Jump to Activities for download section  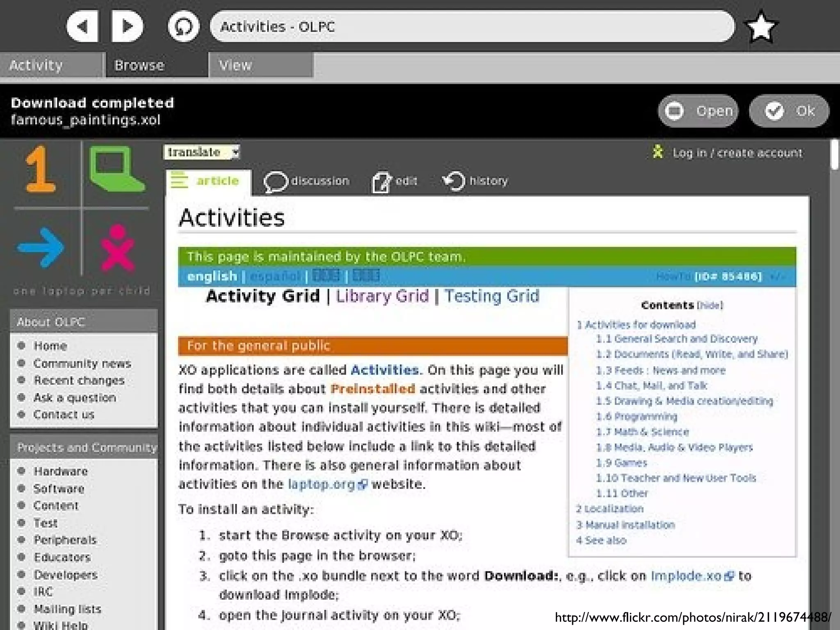[x=636, y=325]
